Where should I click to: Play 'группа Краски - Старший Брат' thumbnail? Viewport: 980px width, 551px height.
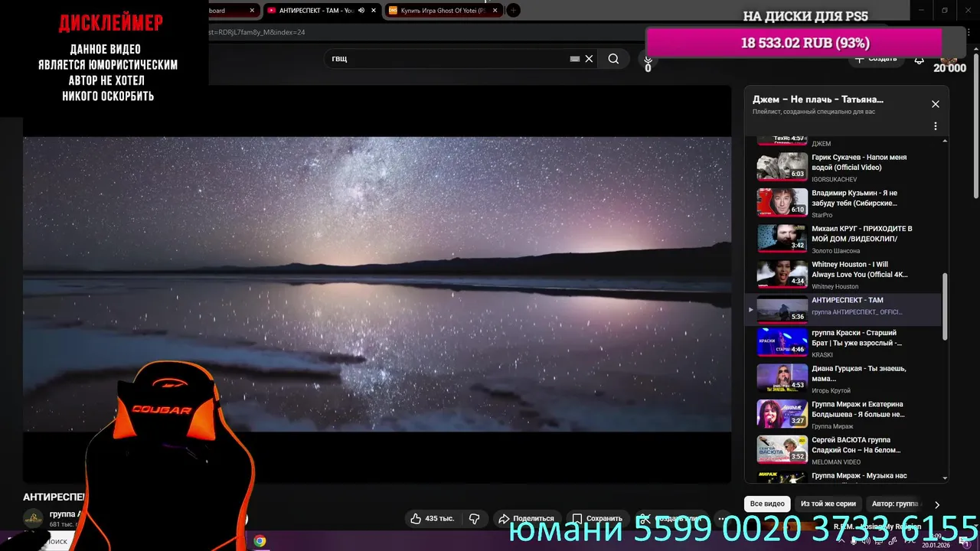[x=782, y=342]
